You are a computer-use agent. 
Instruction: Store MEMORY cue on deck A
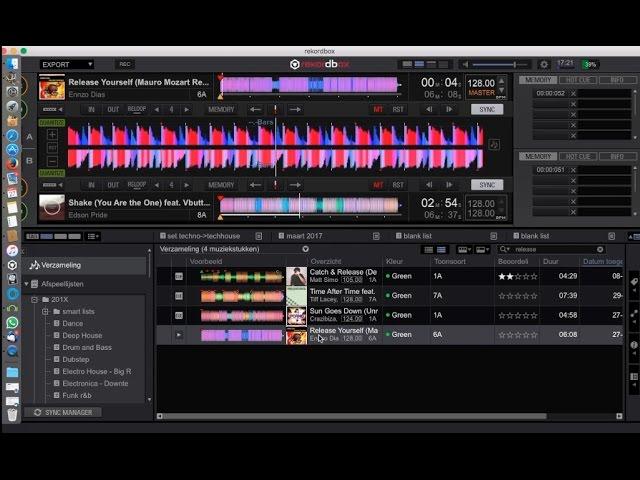(221, 109)
